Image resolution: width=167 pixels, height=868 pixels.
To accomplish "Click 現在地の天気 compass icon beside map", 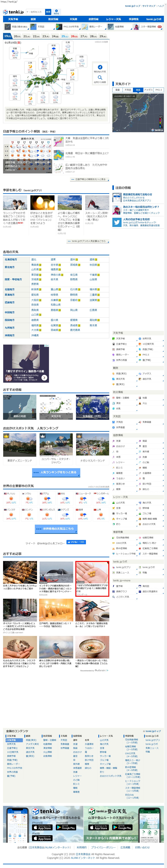I will [x=100, y=67].
